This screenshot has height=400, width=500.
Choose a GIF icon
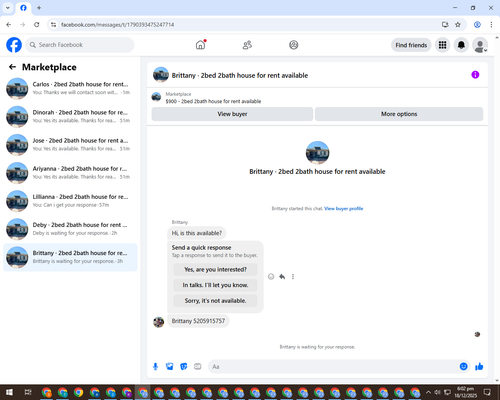click(198, 367)
